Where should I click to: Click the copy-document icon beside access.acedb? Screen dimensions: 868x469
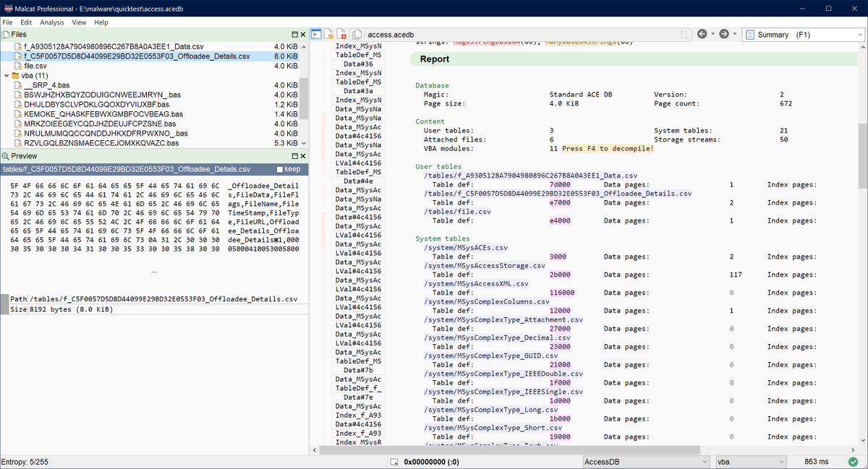click(x=357, y=35)
